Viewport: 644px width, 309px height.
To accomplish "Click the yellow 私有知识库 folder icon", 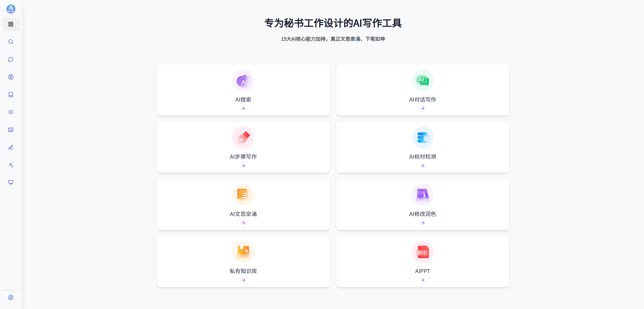I will (x=243, y=252).
